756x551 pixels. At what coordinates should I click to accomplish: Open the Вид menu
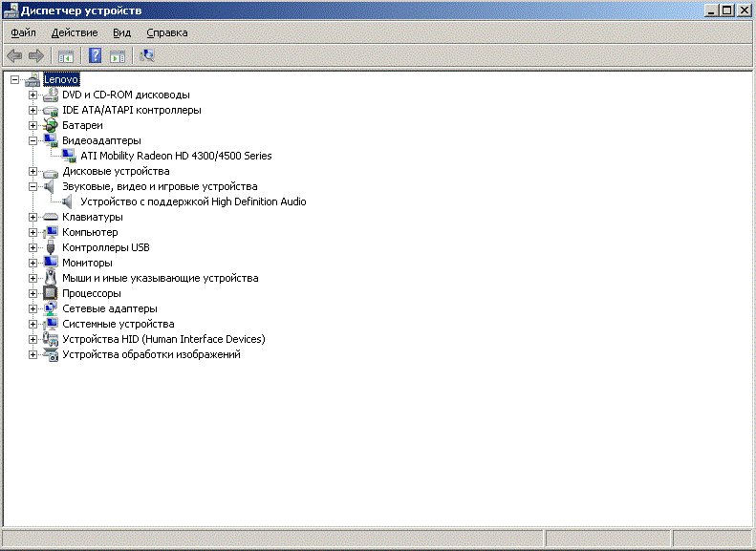[x=122, y=32]
